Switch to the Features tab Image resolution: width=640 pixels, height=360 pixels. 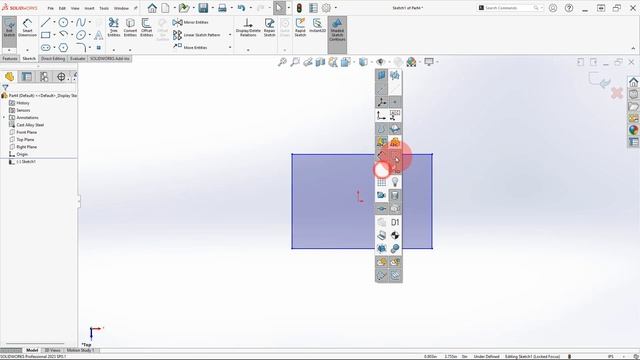pos(10,59)
